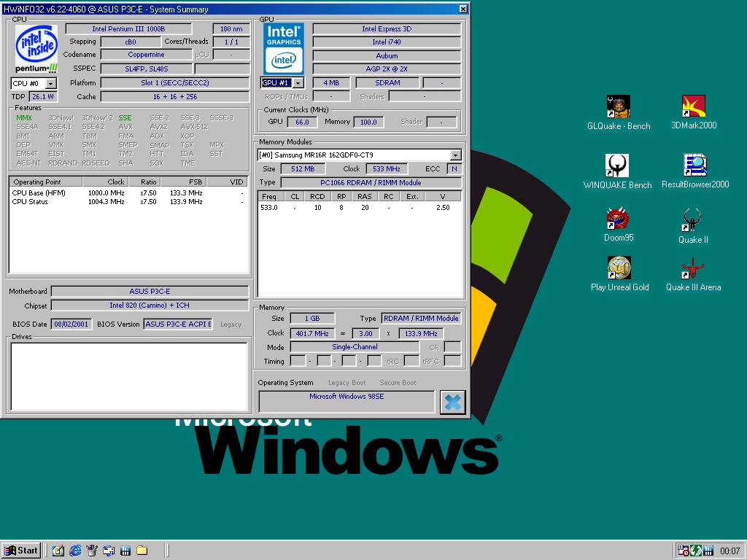This screenshot has width=747, height=560.
Task: Select the CPU Base (HFM) row
Action: click(128, 192)
